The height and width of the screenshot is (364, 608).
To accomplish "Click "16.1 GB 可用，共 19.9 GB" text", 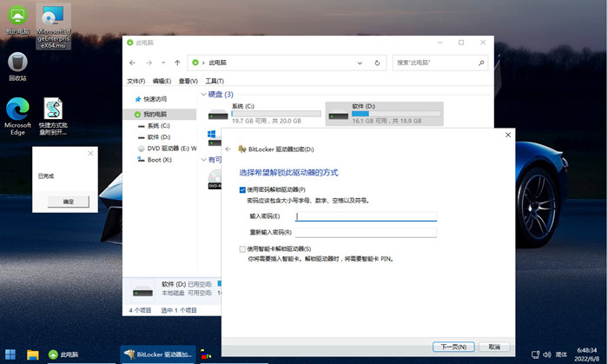I will point(387,121).
